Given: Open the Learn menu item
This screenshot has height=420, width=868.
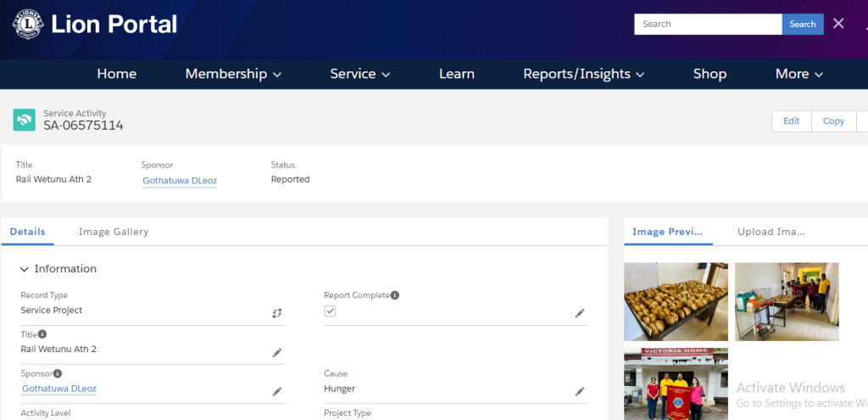Looking at the screenshot, I should pos(457,74).
